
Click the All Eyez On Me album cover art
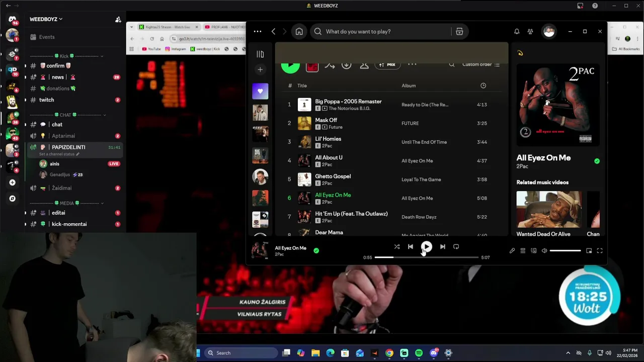pyautogui.click(x=557, y=105)
